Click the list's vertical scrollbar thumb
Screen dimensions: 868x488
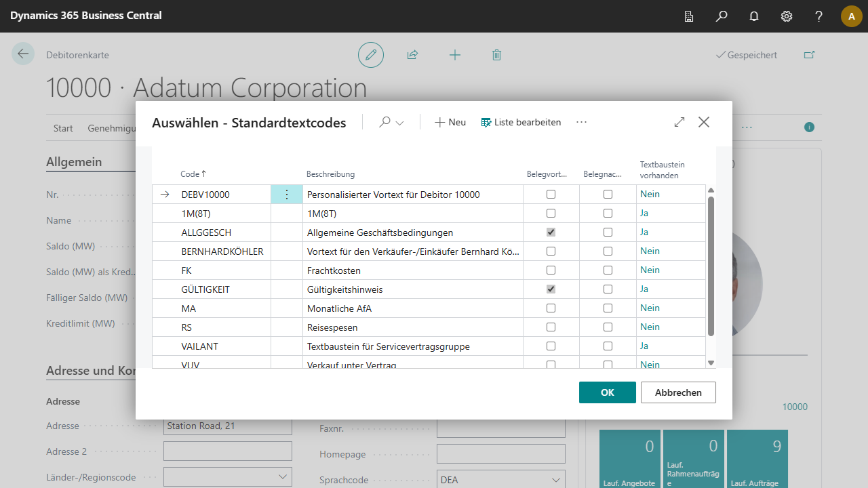711,266
